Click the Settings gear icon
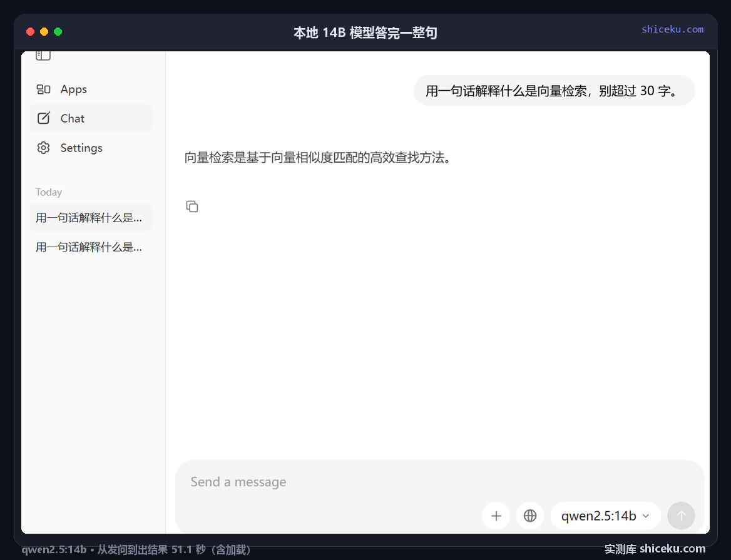Viewport: 731px width, 560px height. click(43, 148)
